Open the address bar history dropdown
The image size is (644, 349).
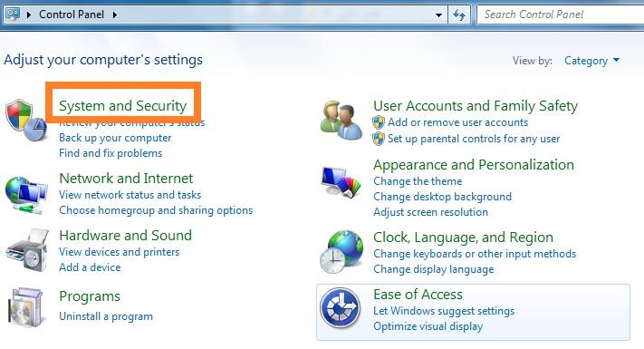click(438, 15)
